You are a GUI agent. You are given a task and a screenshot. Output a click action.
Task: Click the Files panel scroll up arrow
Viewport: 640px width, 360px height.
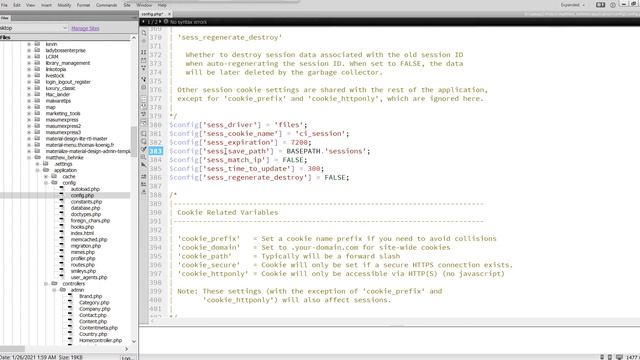[133, 38]
